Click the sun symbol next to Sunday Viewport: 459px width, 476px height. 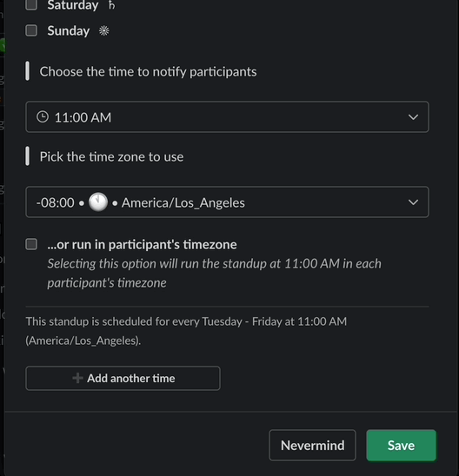(104, 30)
